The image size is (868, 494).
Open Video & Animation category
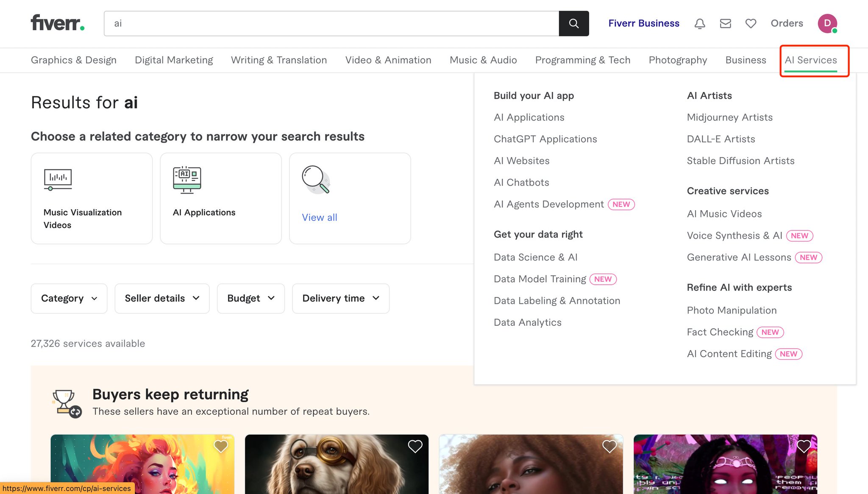[388, 60]
